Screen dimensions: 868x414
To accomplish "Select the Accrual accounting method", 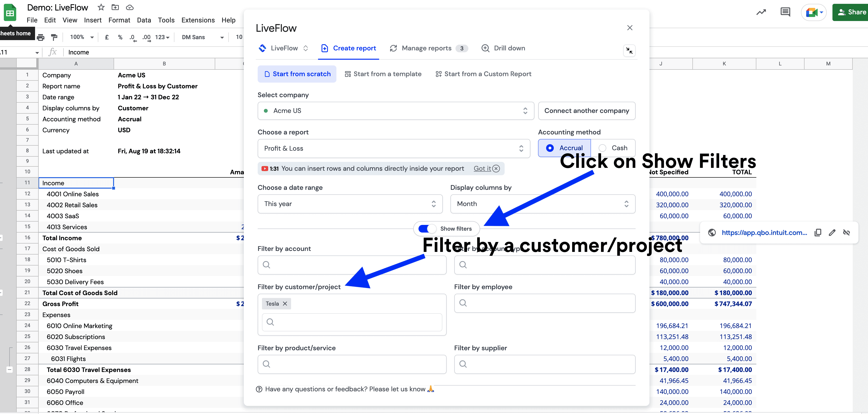I will (x=551, y=148).
